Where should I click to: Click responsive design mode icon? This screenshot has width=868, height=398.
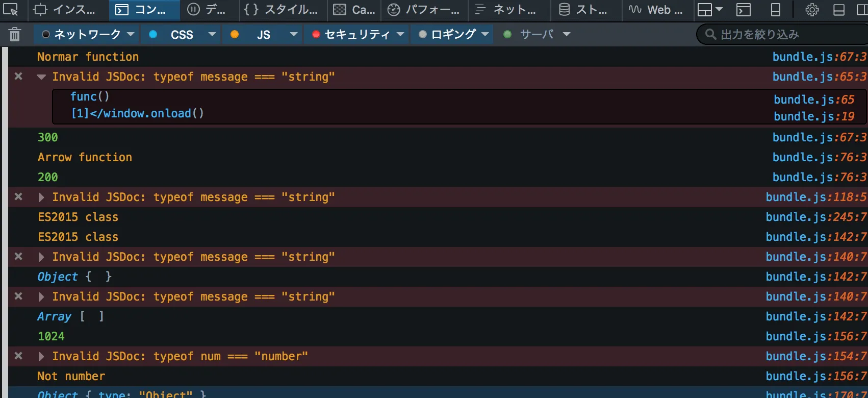click(x=776, y=10)
